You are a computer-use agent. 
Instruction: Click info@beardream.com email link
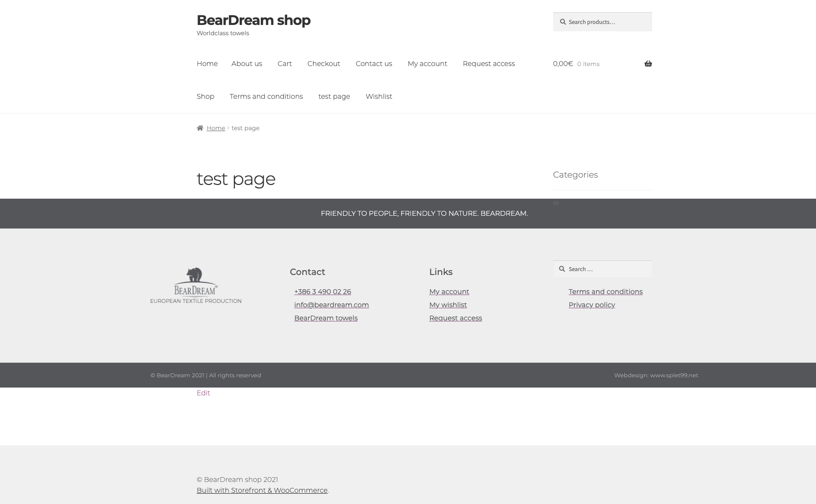331,305
